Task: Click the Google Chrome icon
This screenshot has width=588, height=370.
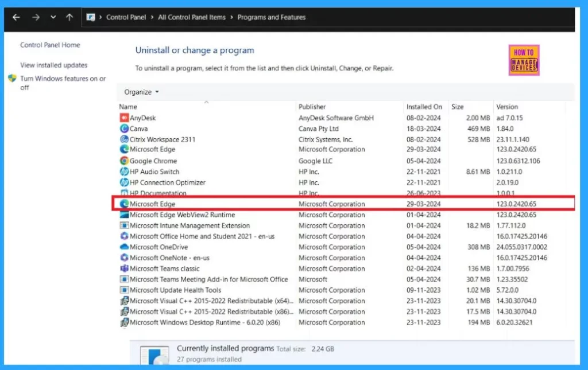Action: [124, 161]
